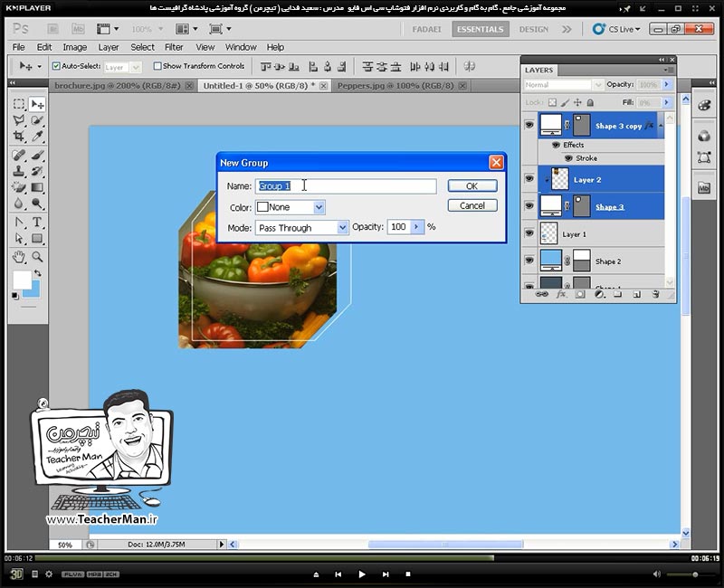Select the Healing Brush tool
The width and height of the screenshot is (724, 588).
click(18, 155)
